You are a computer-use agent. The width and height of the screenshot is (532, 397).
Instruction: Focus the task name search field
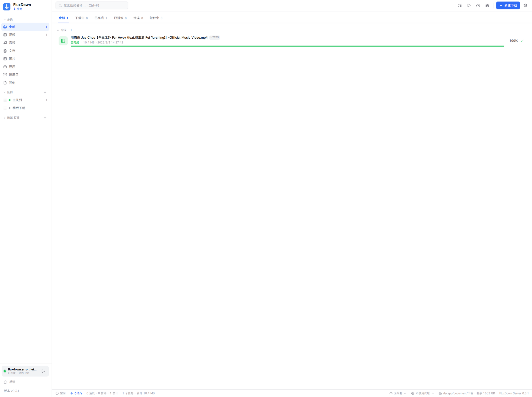click(x=92, y=5)
